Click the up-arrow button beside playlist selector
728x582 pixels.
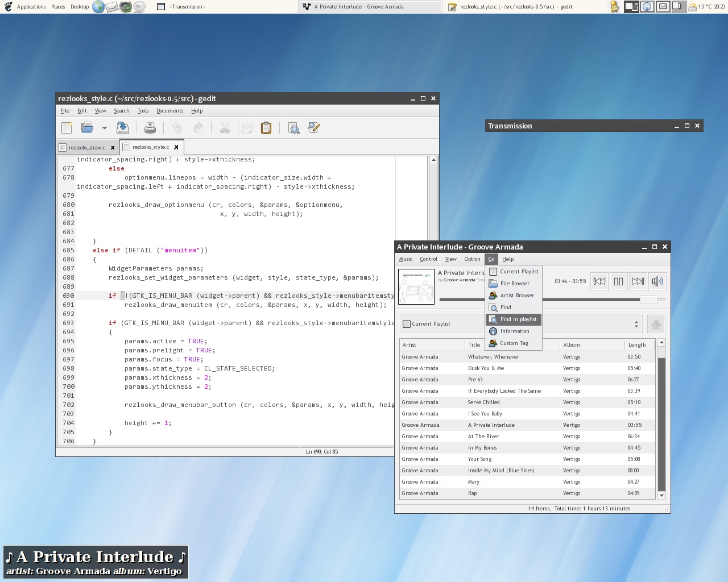pyautogui.click(x=656, y=324)
